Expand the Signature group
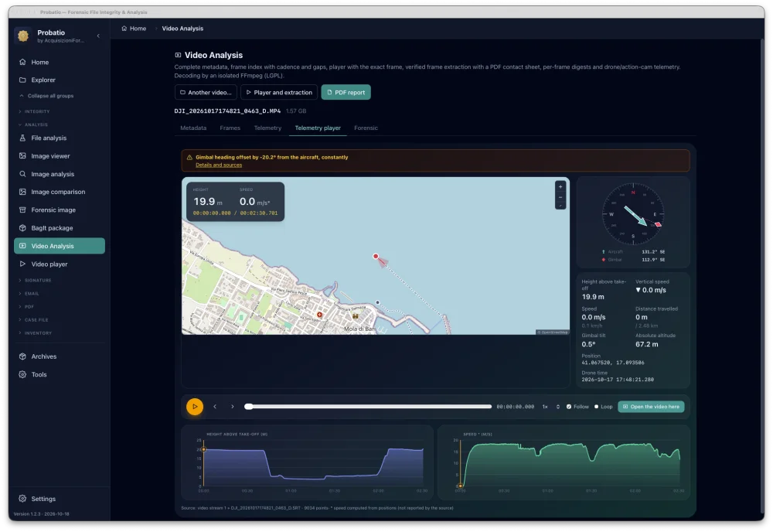The image size is (773, 532). click(36, 280)
